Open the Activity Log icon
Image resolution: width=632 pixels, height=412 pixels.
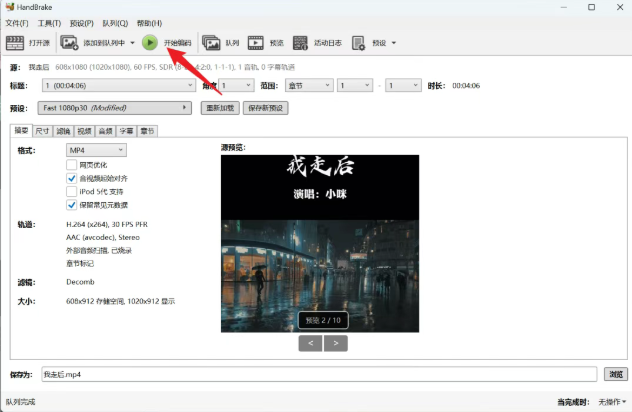pyautogui.click(x=301, y=43)
